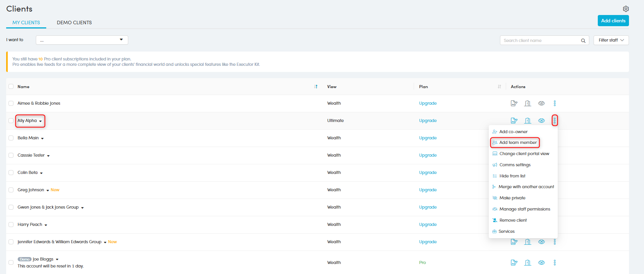Check the select-all checkbox in header
Image resolution: width=644 pixels, height=274 pixels.
pyautogui.click(x=11, y=87)
